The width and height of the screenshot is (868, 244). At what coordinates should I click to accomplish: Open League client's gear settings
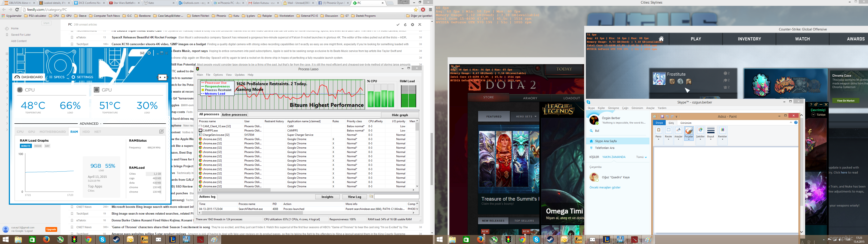pyautogui.click(x=816, y=104)
